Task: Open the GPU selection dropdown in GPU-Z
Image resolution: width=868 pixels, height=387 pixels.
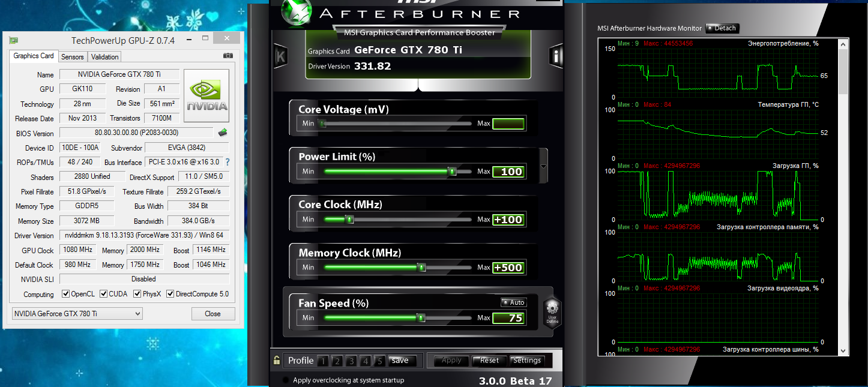Action: [77, 314]
